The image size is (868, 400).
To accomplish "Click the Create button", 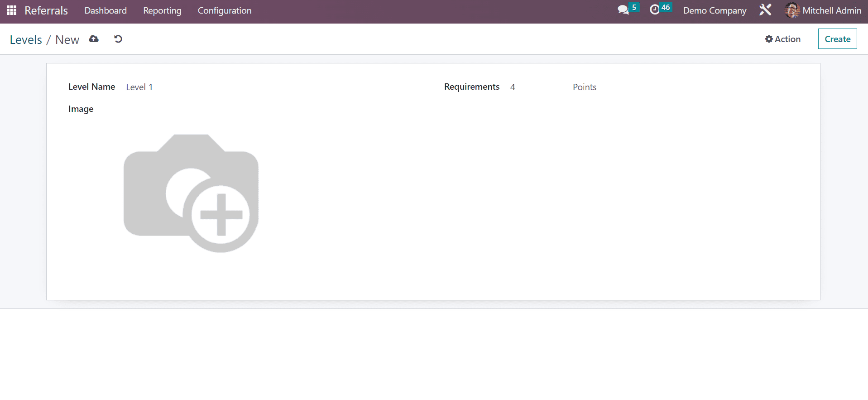I will (x=837, y=39).
